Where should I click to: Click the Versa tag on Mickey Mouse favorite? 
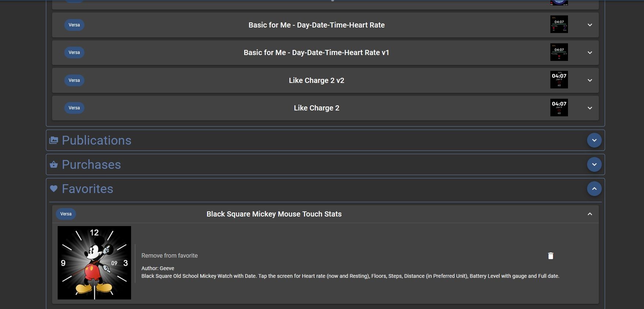pos(66,214)
